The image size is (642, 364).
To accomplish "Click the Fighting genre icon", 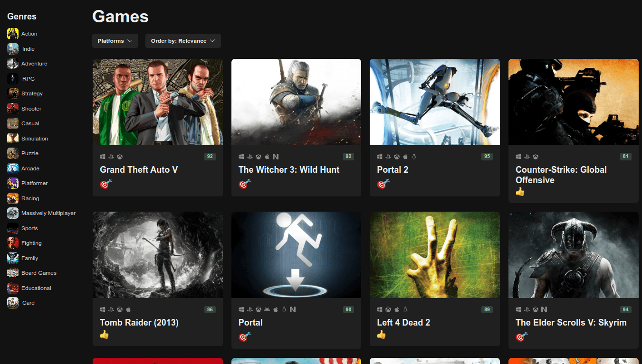I will tap(13, 243).
